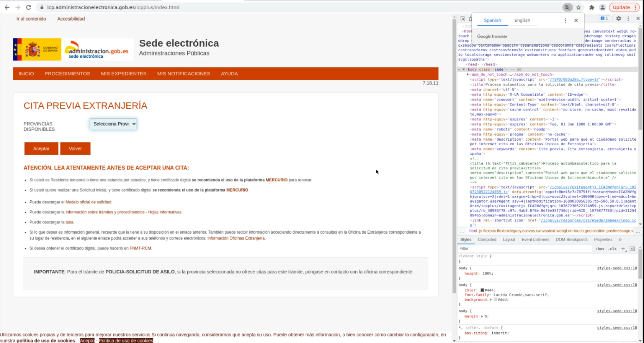
Task: Toggle the :hov element state panel
Action: point(600,249)
